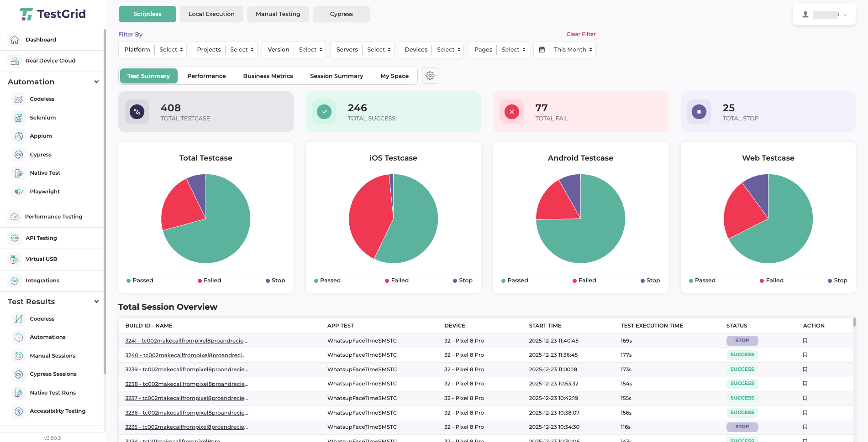Open Selenium via its sidebar icon

click(19, 118)
